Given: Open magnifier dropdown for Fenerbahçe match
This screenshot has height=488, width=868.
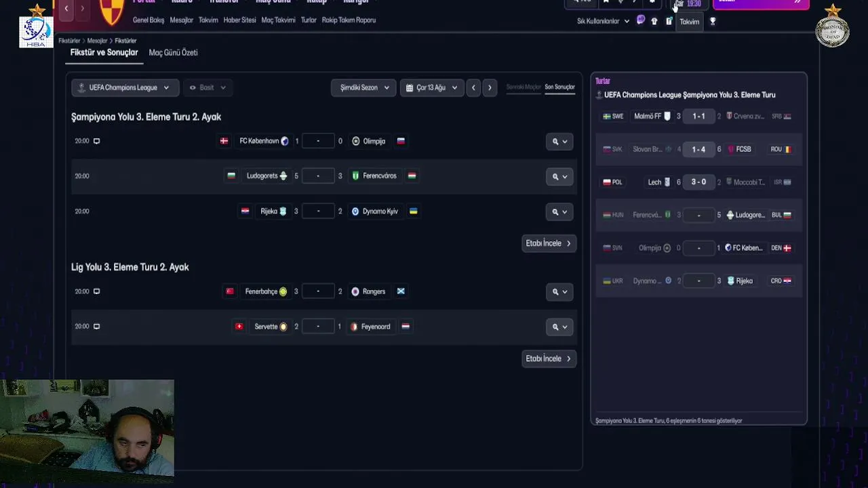Looking at the screenshot, I should point(559,291).
